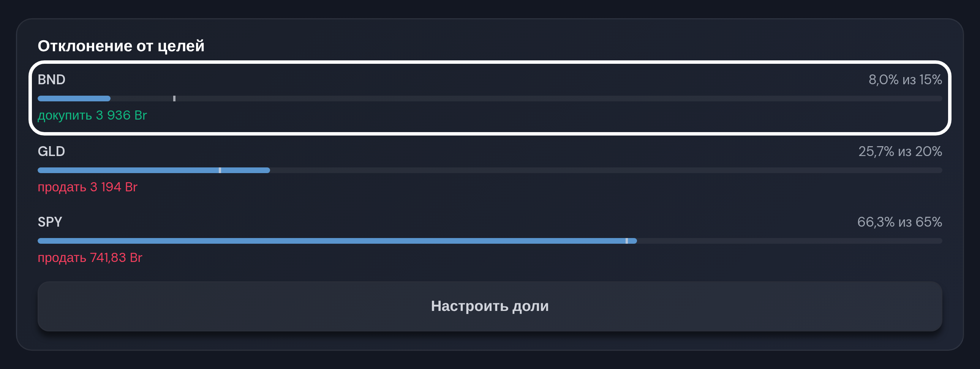Click the SPY ticker label
The image size is (980, 369).
(x=50, y=222)
